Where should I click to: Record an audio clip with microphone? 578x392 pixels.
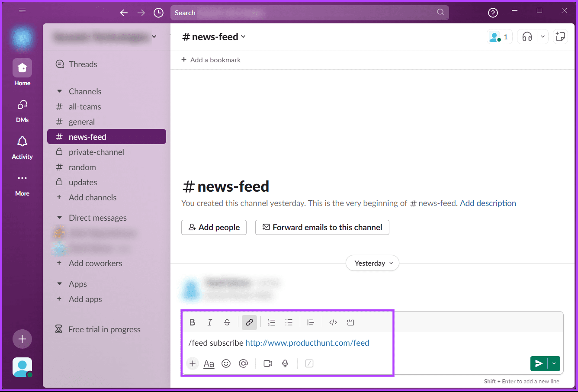285,363
